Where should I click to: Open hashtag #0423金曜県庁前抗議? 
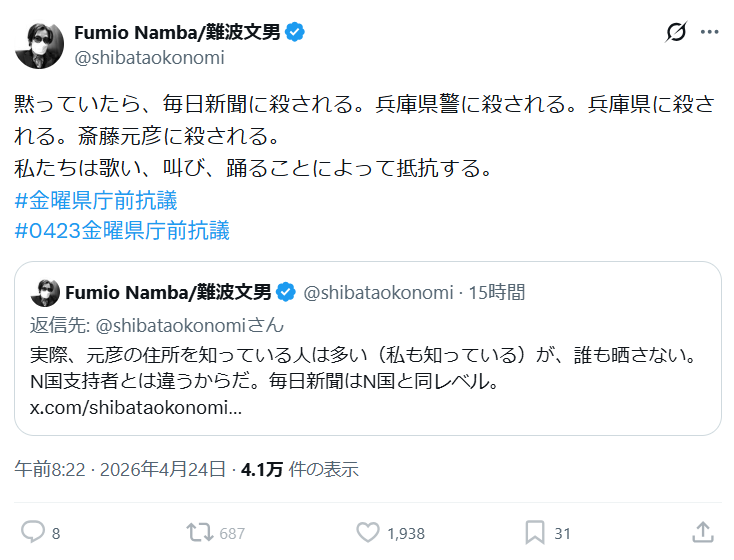point(122,231)
